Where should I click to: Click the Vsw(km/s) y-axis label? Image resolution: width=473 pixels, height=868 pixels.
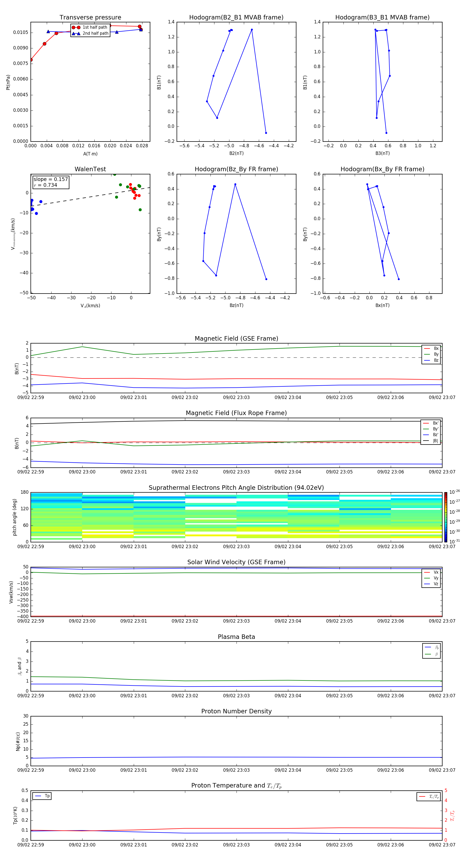11,592
